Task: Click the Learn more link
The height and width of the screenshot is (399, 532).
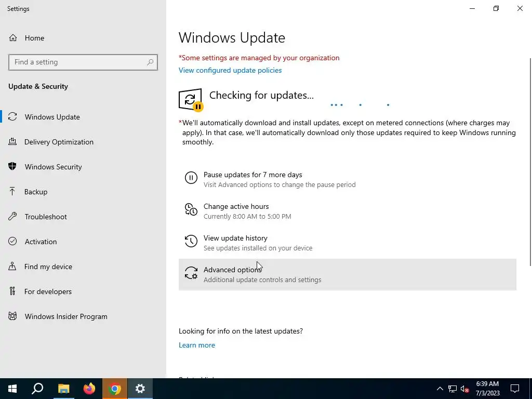Action: [197, 345]
